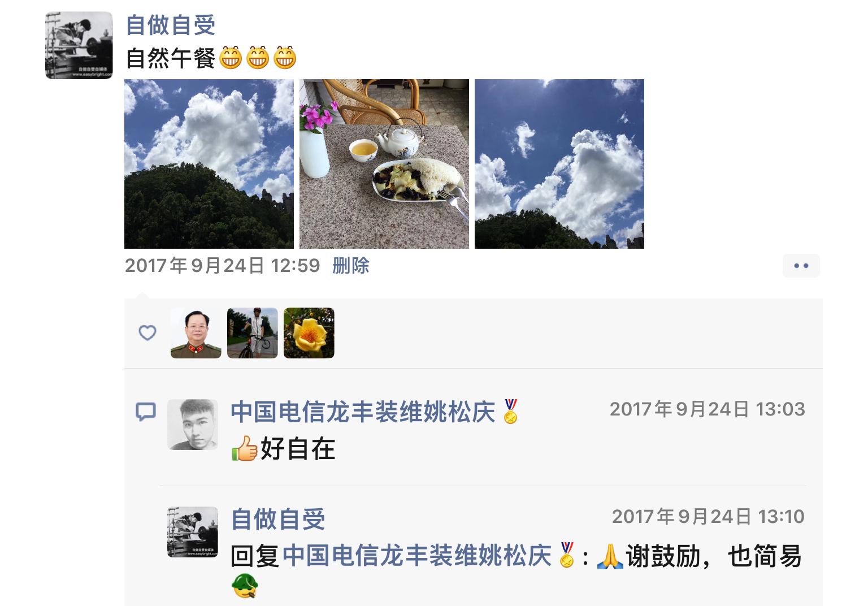The image size is (868, 606).
Task: View lunch table photo with teapot
Action: tap(384, 164)
